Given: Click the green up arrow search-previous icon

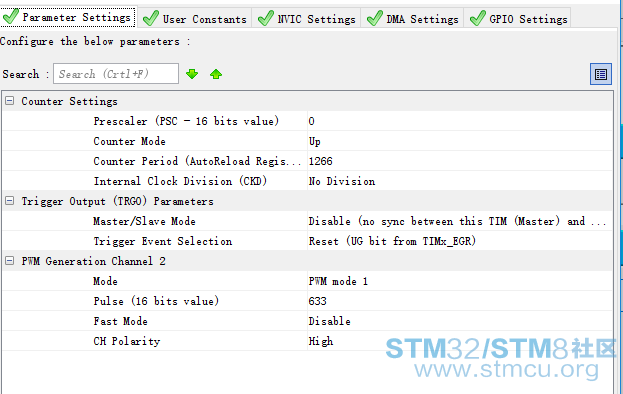Looking at the screenshot, I should tap(216, 74).
